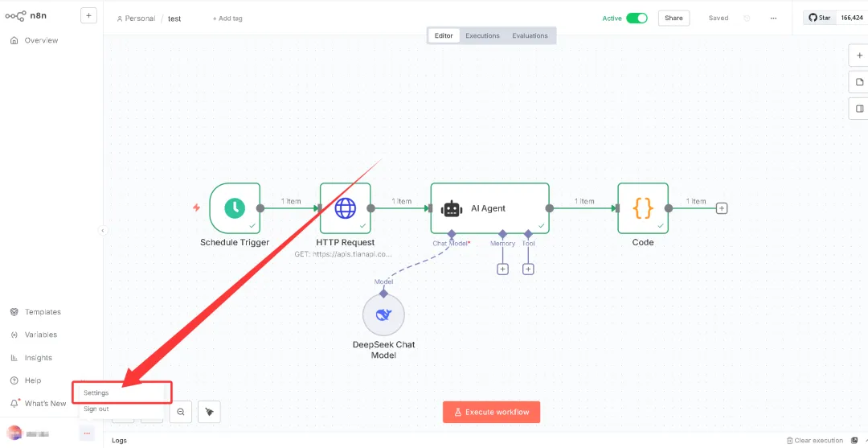Open the Templates section

pos(36,312)
